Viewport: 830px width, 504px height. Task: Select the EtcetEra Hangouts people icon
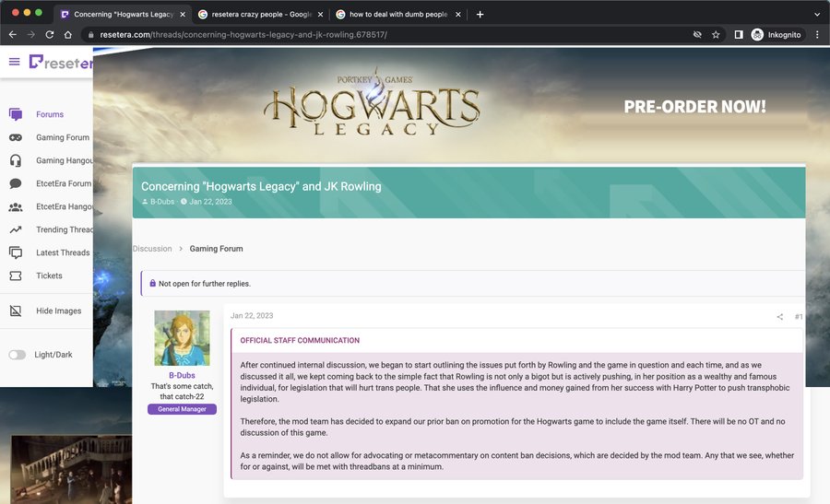coord(16,206)
